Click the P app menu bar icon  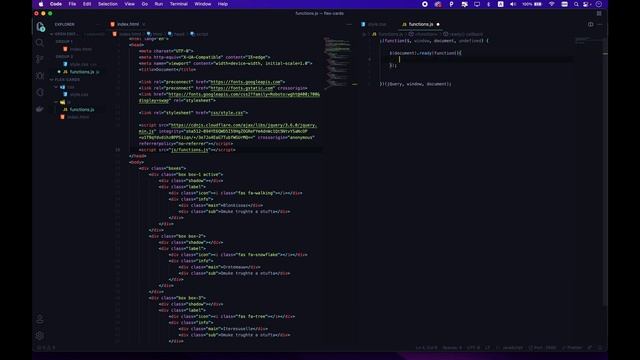451,4
